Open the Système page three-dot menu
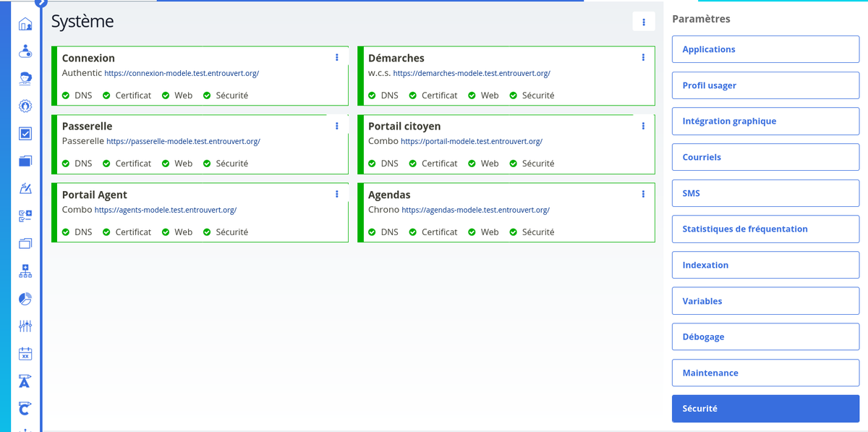Image resolution: width=868 pixels, height=432 pixels. pyautogui.click(x=643, y=22)
